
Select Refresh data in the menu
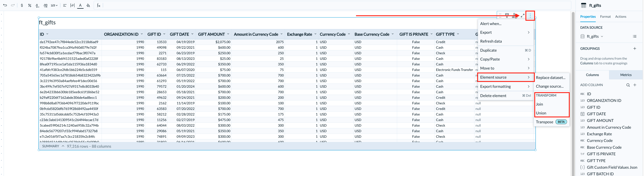[505, 41]
